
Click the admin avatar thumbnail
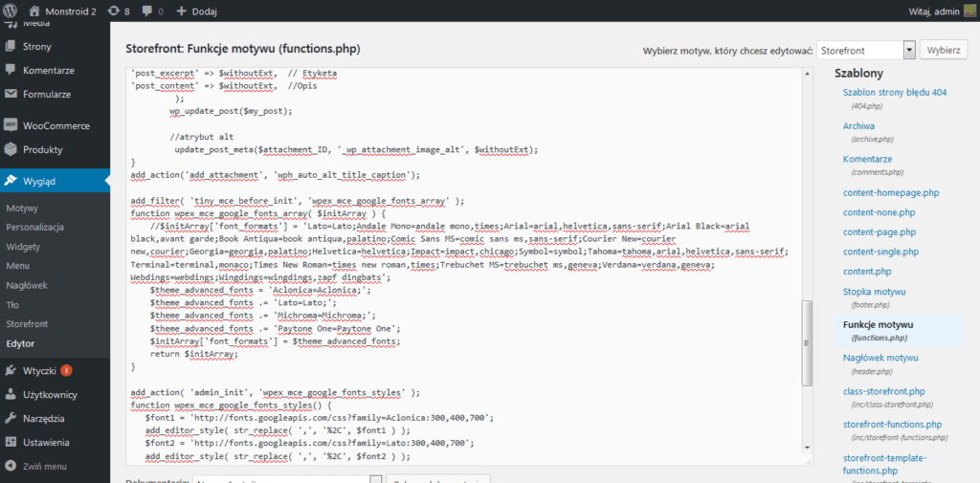[x=969, y=11]
